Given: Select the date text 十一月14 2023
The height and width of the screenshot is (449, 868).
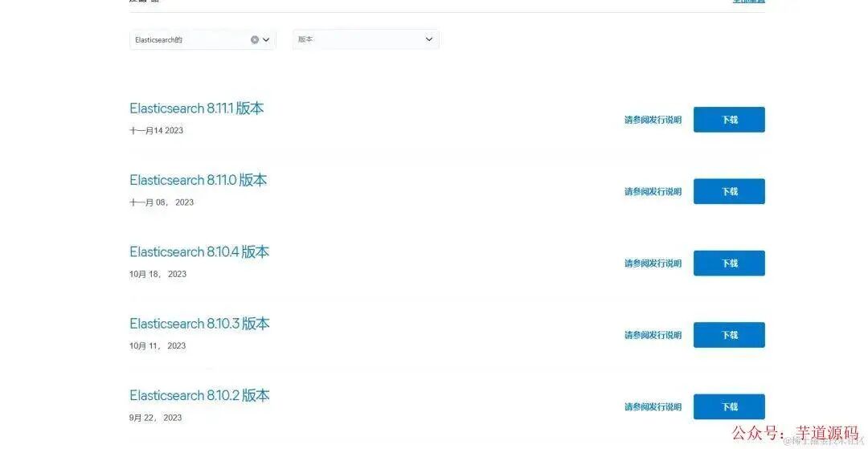Looking at the screenshot, I should 156,130.
